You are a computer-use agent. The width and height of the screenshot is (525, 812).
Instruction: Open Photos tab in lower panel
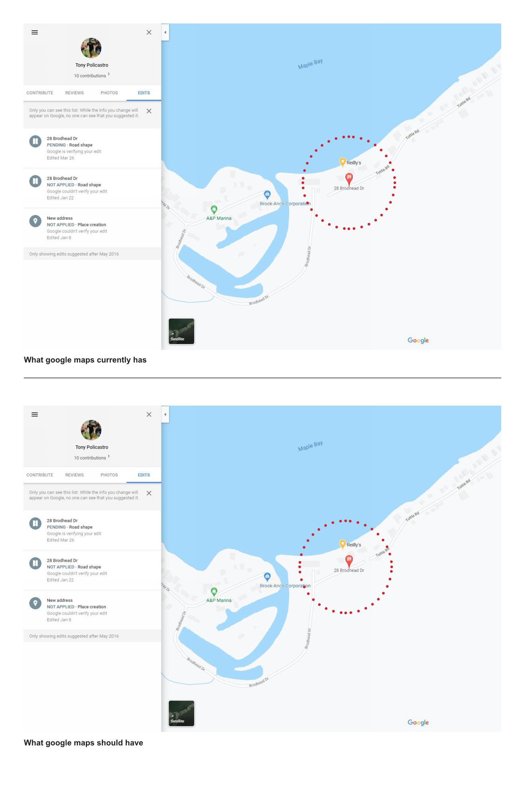[x=109, y=475]
